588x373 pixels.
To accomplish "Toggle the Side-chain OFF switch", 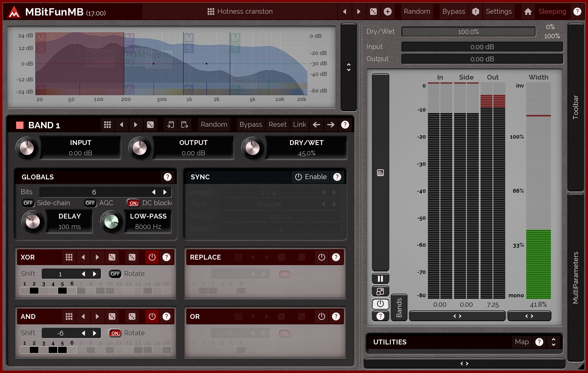I will click(x=28, y=203).
